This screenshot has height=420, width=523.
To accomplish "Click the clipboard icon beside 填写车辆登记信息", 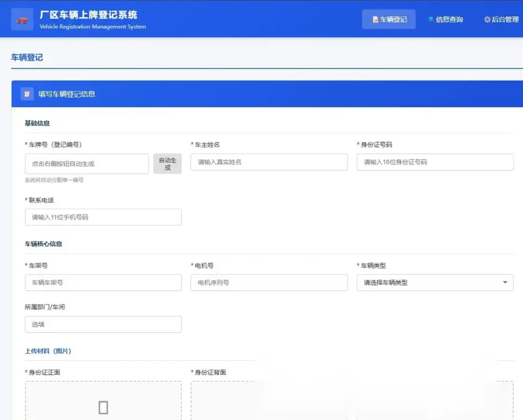I will (27, 94).
